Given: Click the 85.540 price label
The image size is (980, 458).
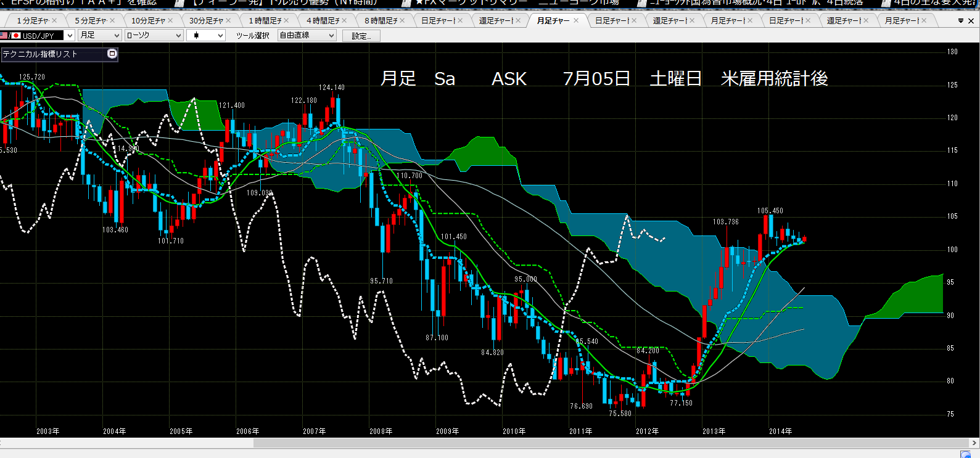Looking at the screenshot, I should click(587, 341).
